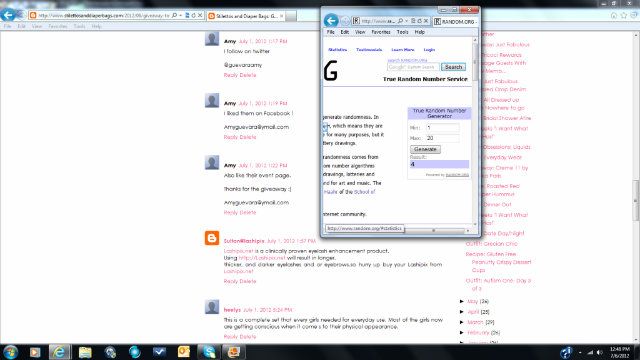
Task: Click the network signal tray icon
Action: point(590,352)
